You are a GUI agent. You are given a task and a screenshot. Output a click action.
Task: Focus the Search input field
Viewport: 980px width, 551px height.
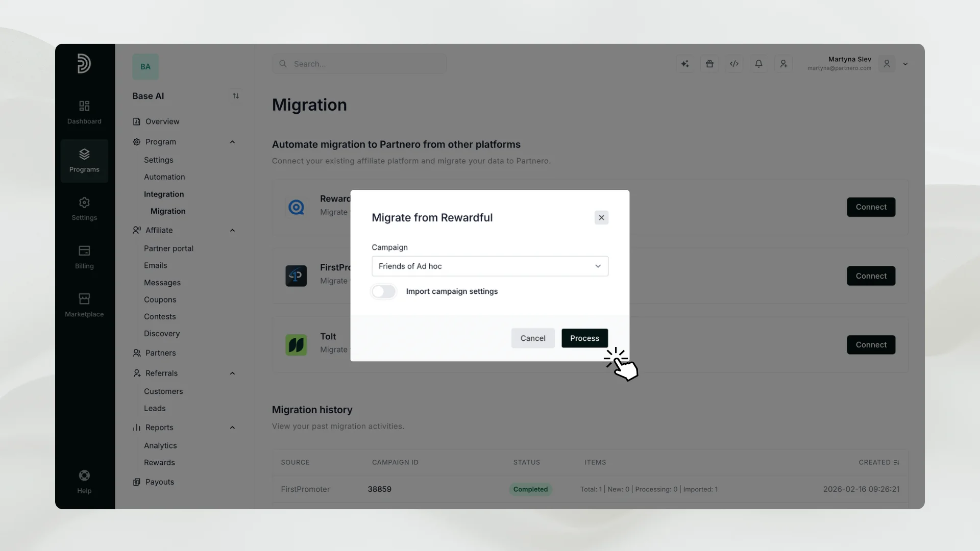[359, 64]
